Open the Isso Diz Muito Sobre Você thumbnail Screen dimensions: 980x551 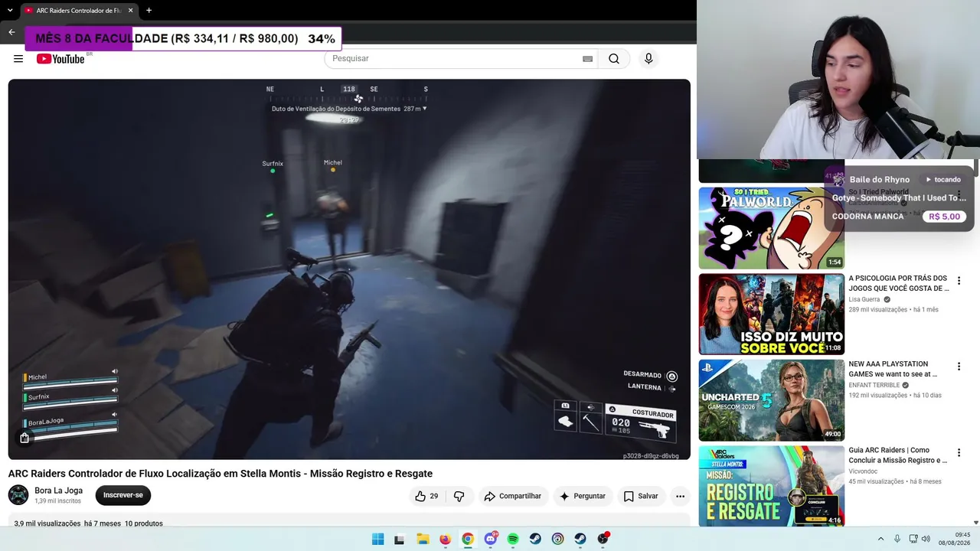[x=772, y=314]
